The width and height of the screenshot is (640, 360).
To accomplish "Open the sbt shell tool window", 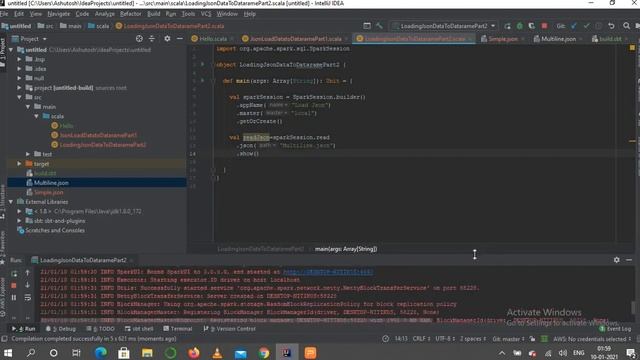I will [x=139, y=329].
